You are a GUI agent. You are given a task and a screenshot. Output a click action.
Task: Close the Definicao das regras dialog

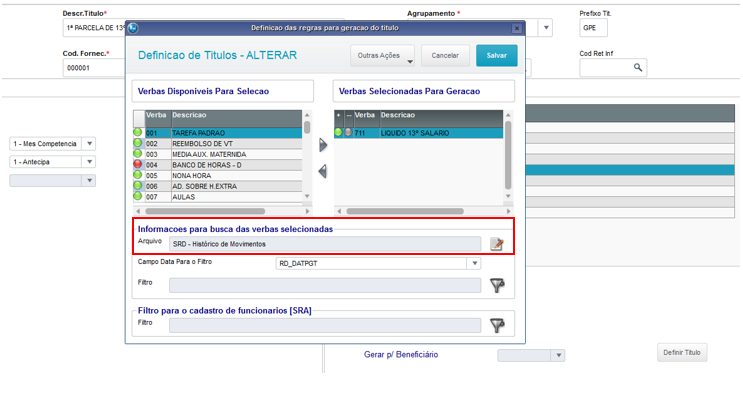point(517,28)
